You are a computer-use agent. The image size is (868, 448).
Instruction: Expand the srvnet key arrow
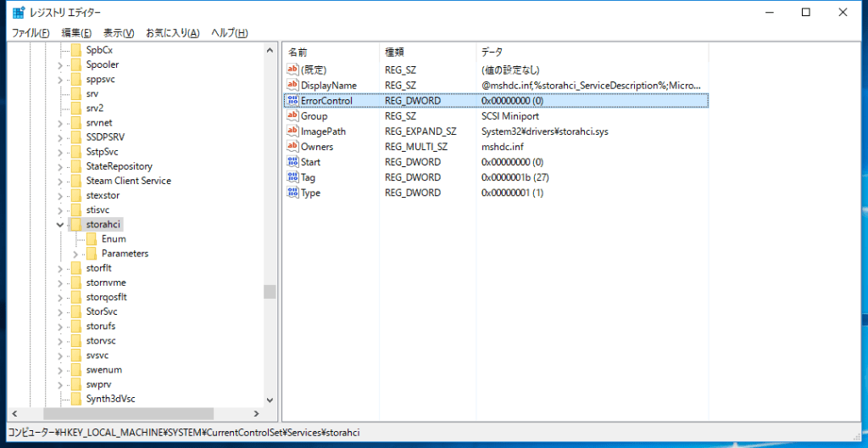[x=60, y=122]
